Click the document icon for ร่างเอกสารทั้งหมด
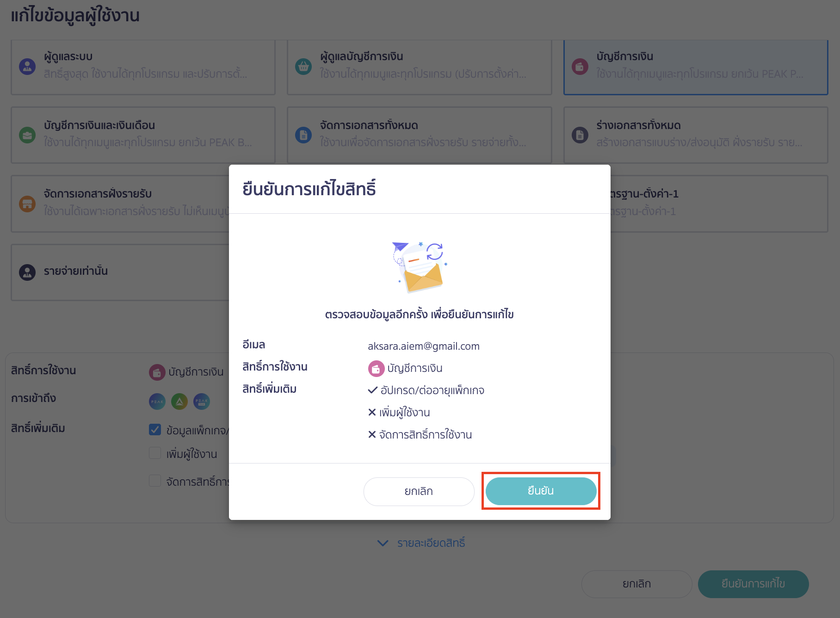 tap(580, 135)
